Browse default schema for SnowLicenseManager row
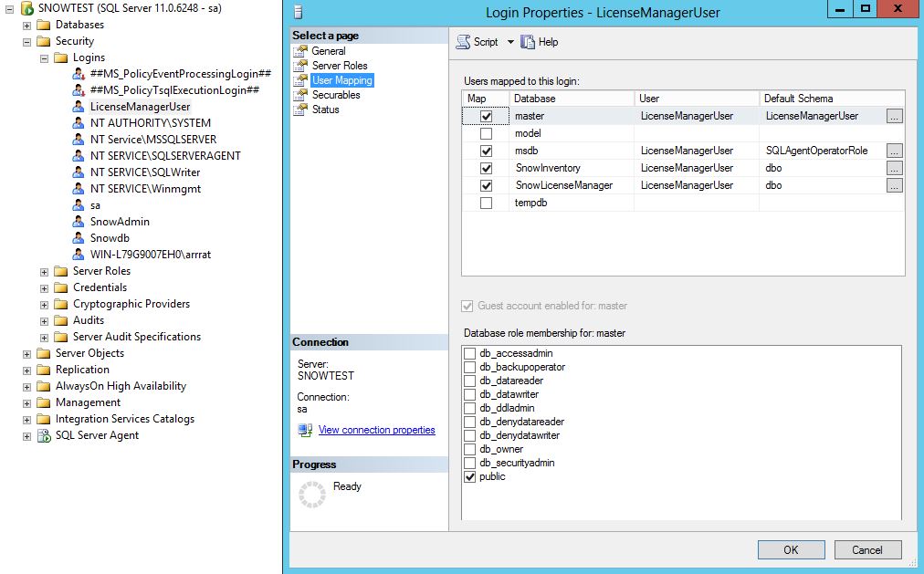 [894, 185]
